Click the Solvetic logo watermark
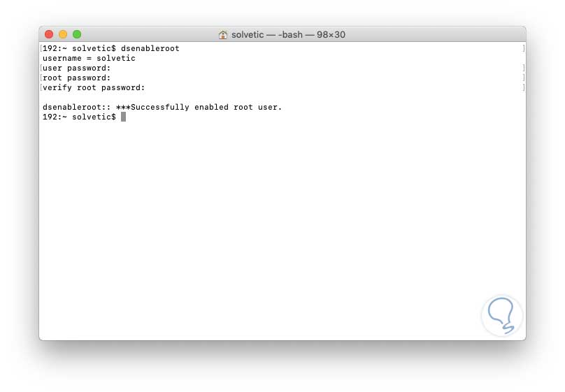This screenshot has height=392, width=565. click(x=502, y=315)
